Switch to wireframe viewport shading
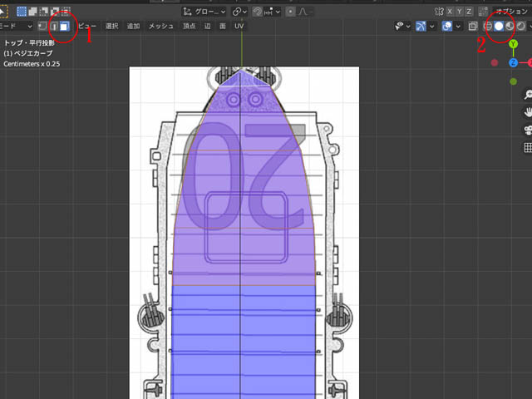 coord(488,26)
